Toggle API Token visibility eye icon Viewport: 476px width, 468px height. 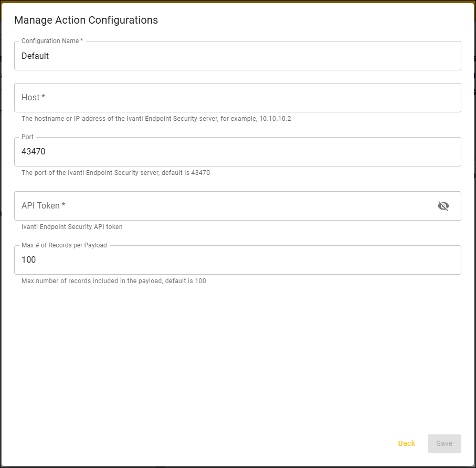(x=443, y=206)
